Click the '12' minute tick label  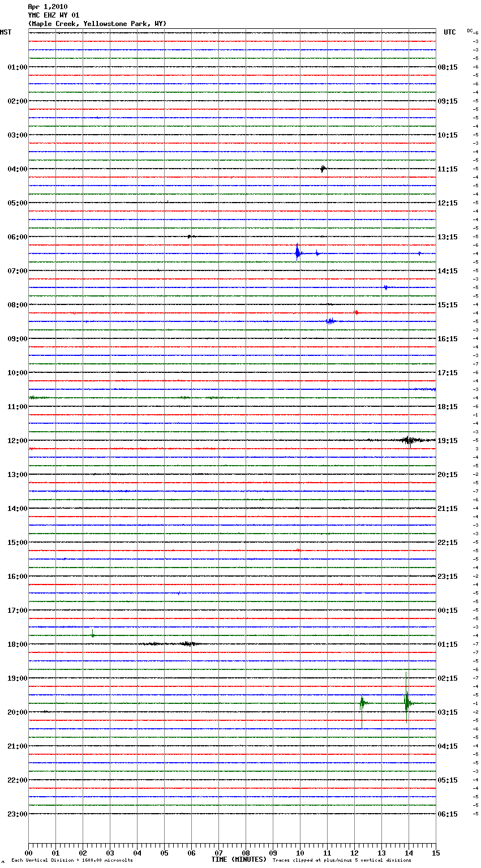(x=354, y=853)
